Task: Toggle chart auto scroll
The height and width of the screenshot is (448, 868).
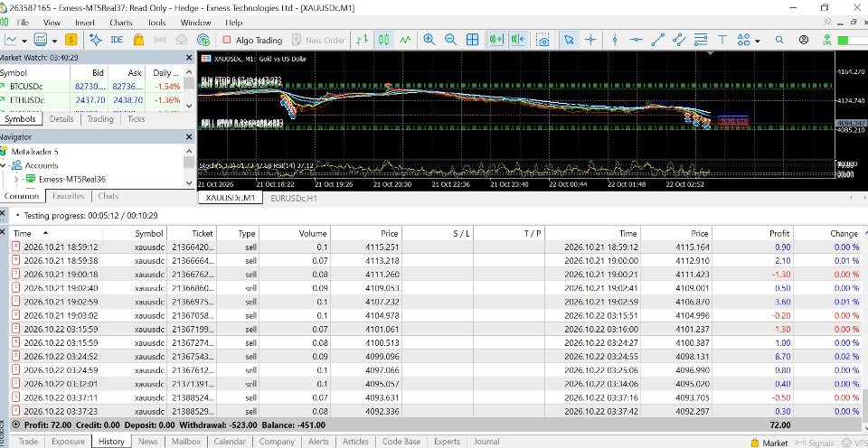Action: click(x=496, y=40)
